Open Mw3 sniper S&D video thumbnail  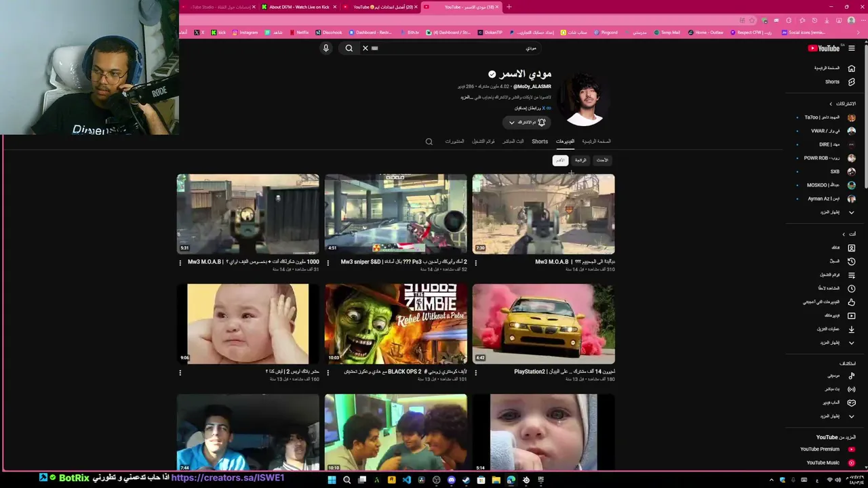click(396, 214)
